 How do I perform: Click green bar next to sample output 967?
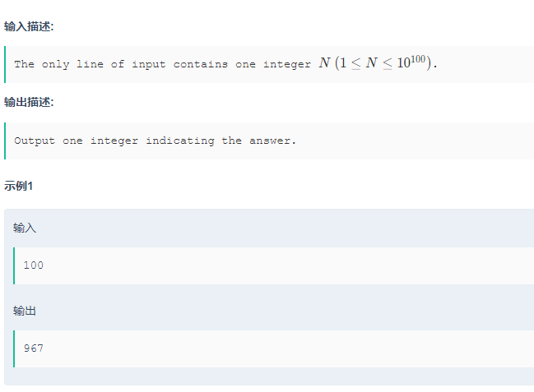pos(14,348)
